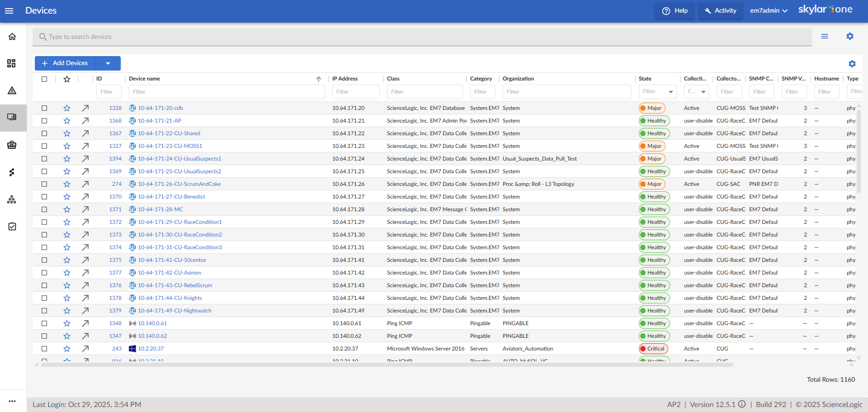Open the hamburger navigation menu
868x412 pixels.
(x=9, y=11)
